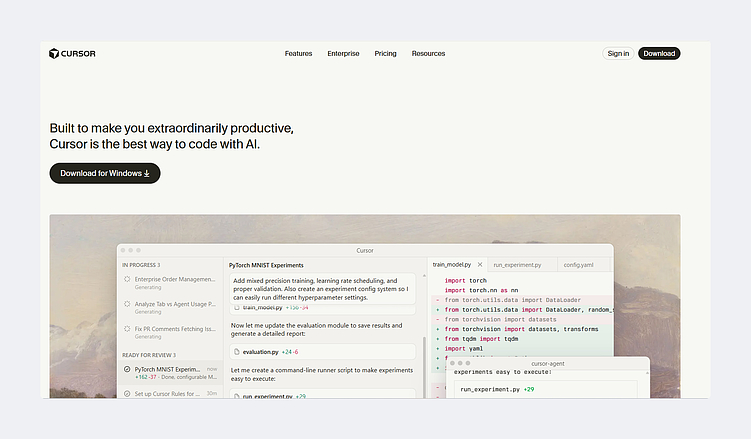Click spinner icon beside Analyze Tab vs Agent task
This screenshot has width=751, height=439.
[x=127, y=303]
